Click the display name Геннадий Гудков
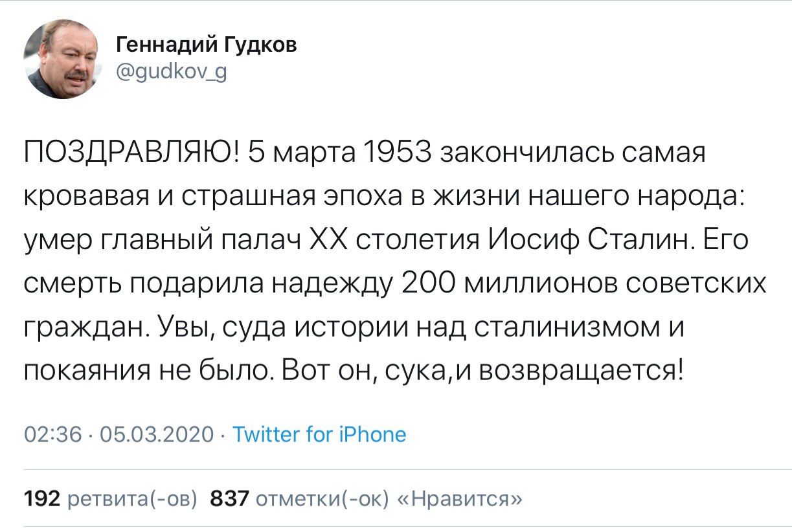The width and height of the screenshot is (792, 532). 207,45
